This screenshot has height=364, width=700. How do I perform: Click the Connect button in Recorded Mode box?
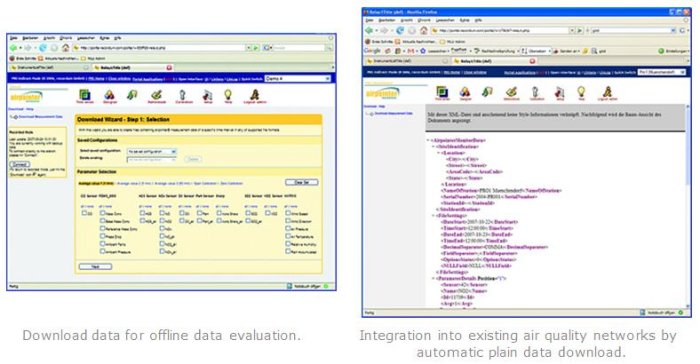pyautogui.click(x=20, y=164)
